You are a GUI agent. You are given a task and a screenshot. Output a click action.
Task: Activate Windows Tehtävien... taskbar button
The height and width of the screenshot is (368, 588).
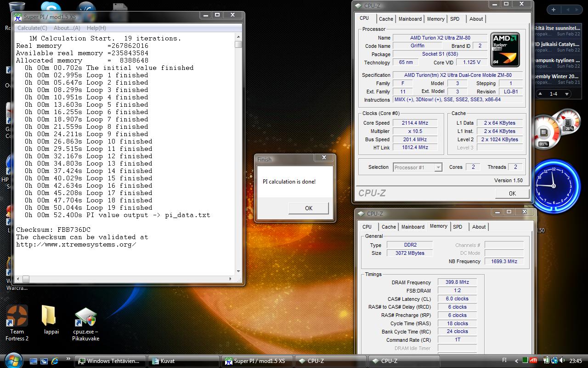[x=110, y=361]
